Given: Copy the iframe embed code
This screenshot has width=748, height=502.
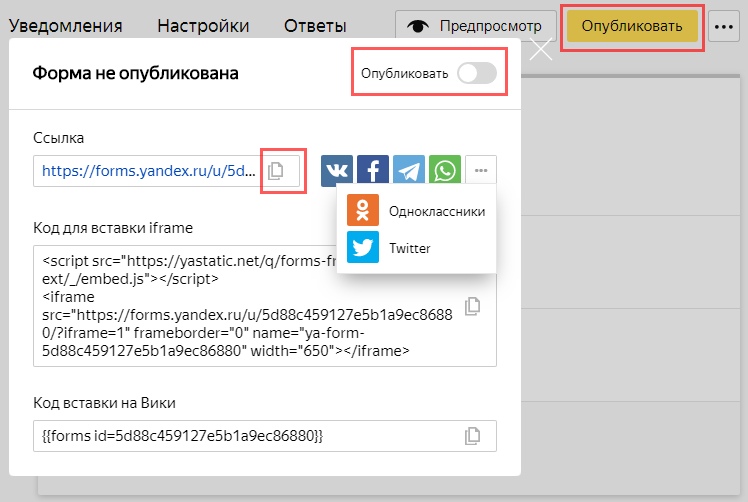Looking at the screenshot, I should point(474,306).
